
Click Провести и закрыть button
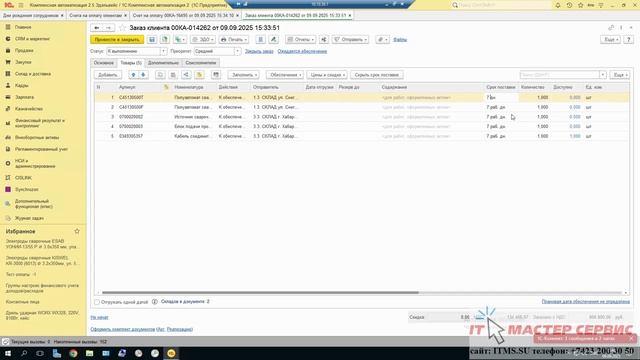pyautogui.click(x=117, y=40)
